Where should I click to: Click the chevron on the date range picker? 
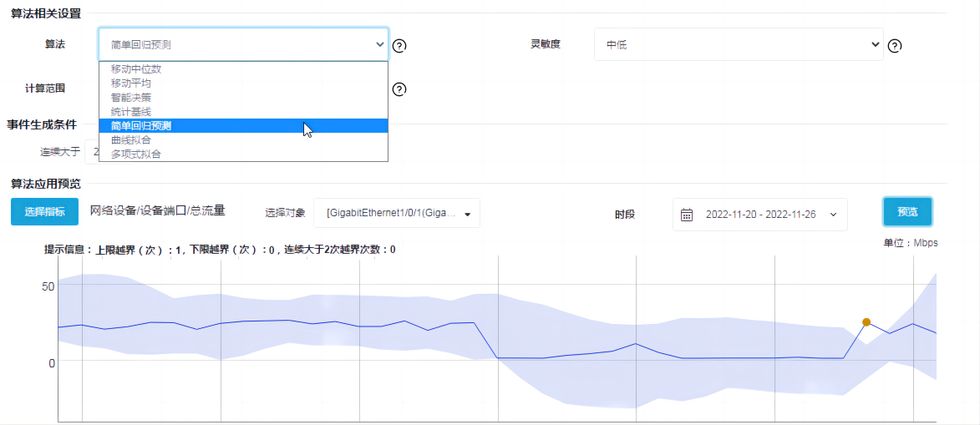(833, 215)
